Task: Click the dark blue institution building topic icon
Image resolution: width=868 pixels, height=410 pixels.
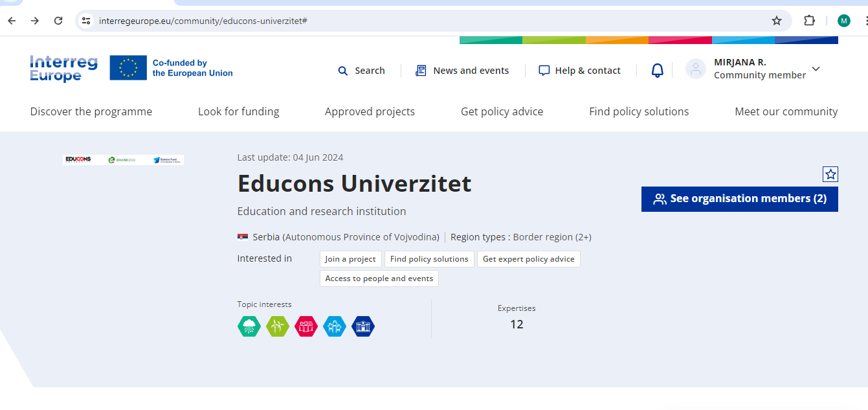Action: (363, 326)
